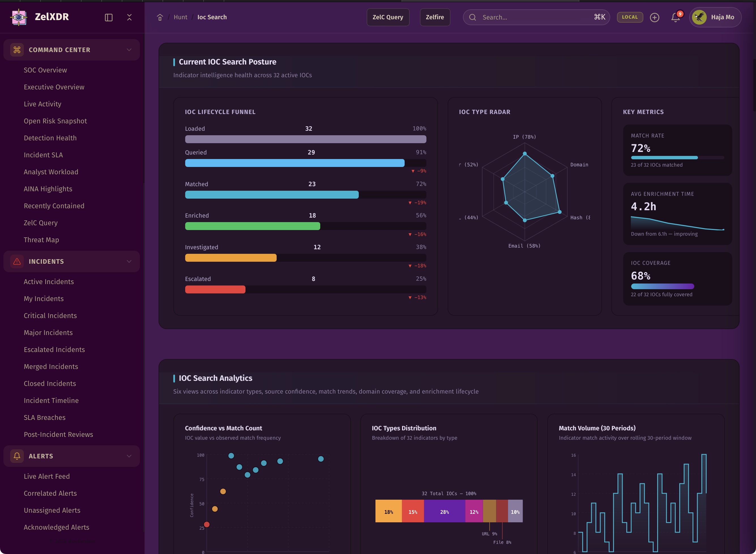Open SOC Overview in sidebar
This screenshot has width=756, height=554.
pyautogui.click(x=45, y=70)
